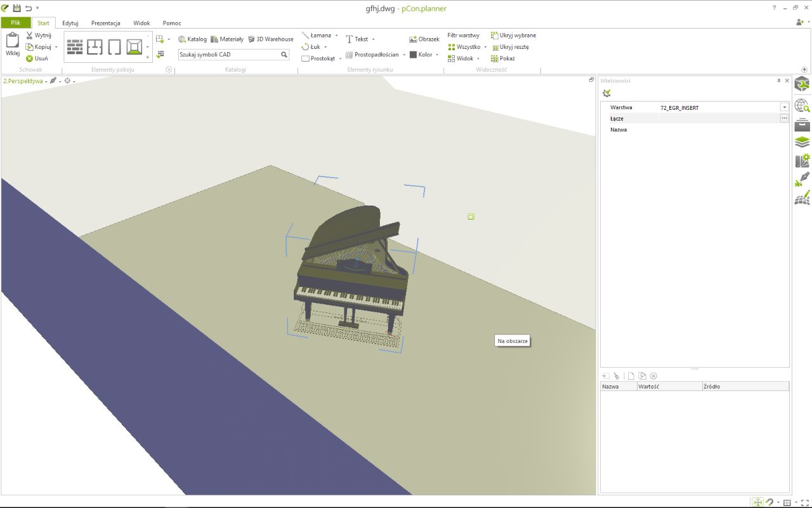This screenshot has height=508, width=812.
Task: Click the Szukaj symboli CAD search field
Action: pyautogui.click(x=228, y=55)
